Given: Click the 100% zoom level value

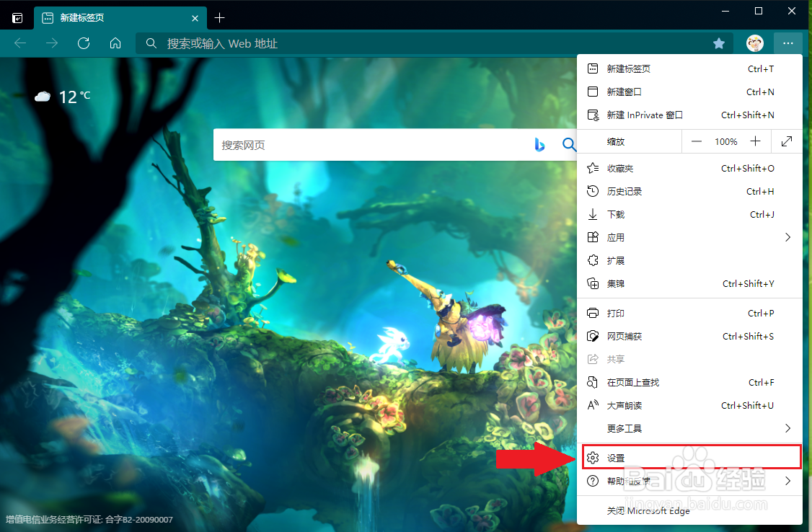Looking at the screenshot, I should click(726, 142).
